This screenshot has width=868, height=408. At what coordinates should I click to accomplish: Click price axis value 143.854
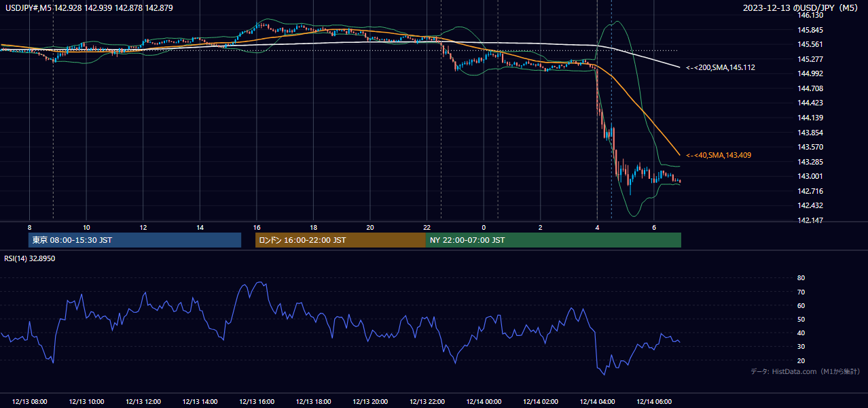pos(811,132)
